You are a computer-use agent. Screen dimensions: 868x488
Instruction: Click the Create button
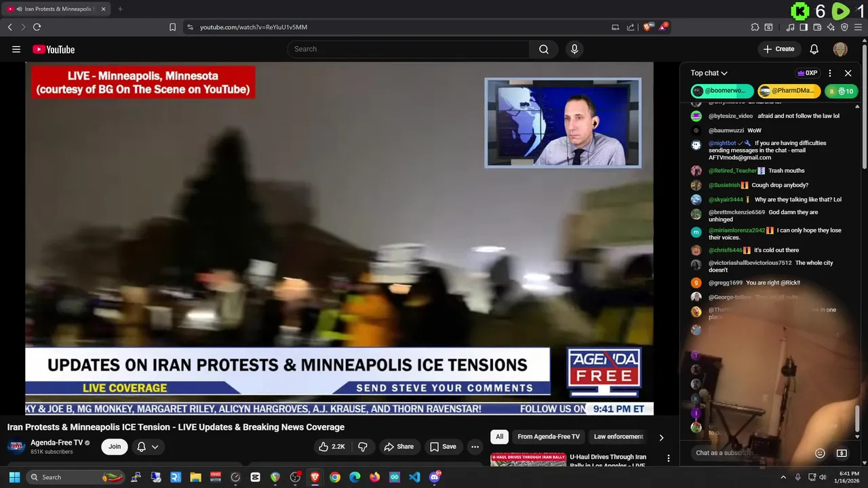point(778,49)
